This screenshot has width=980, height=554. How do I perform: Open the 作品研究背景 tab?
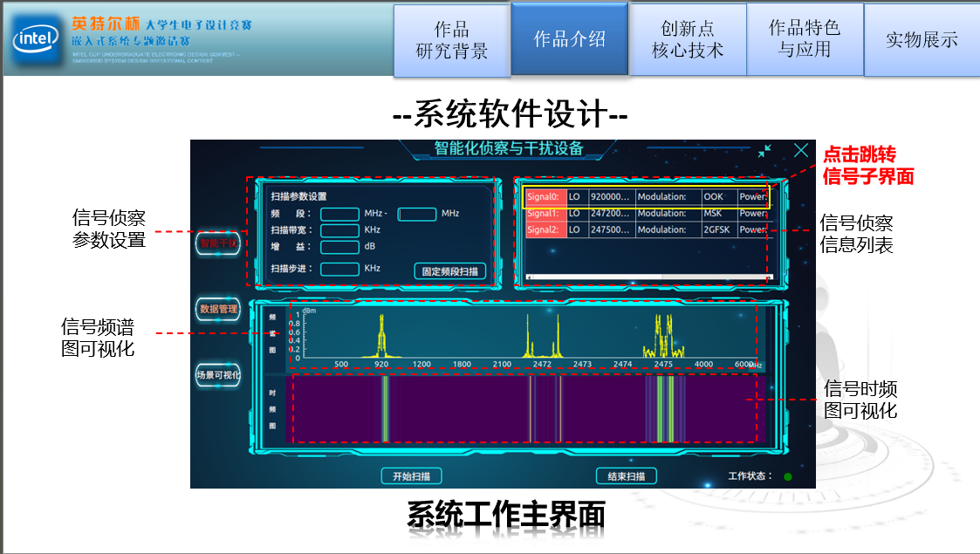[452, 41]
